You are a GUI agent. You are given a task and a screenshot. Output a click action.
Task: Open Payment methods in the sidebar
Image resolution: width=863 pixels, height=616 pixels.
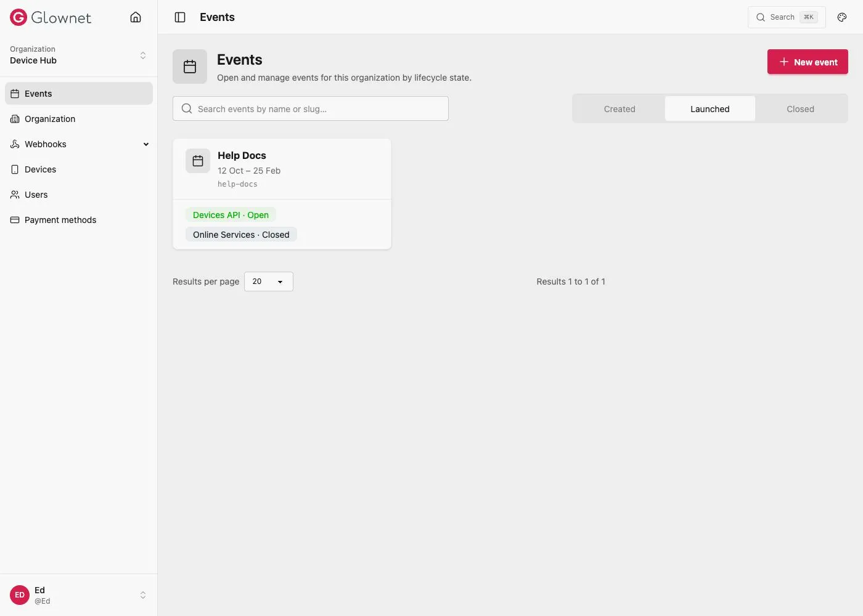(x=79, y=220)
